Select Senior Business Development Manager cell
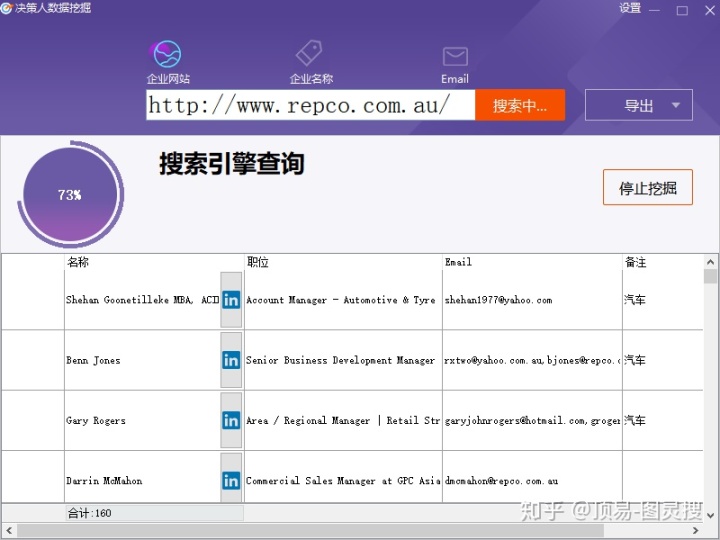The width and height of the screenshot is (720, 540). (x=343, y=360)
